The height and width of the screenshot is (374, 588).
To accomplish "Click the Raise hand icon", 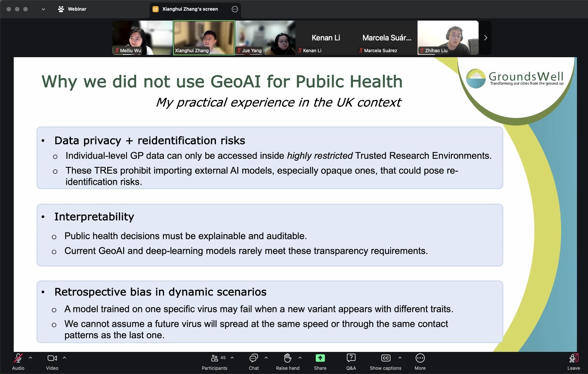I will (288, 358).
